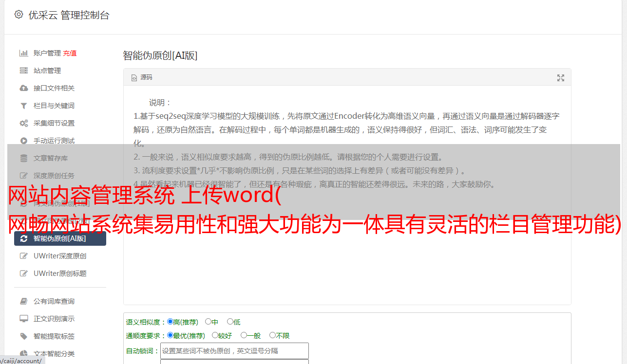Click the gears icon for 采集细节设置

click(23, 123)
